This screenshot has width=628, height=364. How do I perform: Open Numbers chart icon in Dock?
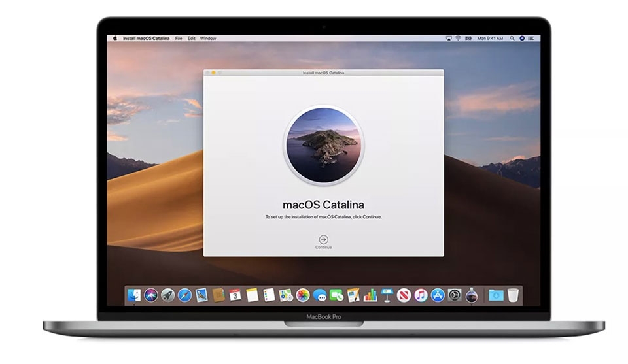pyautogui.click(x=370, y=295)
